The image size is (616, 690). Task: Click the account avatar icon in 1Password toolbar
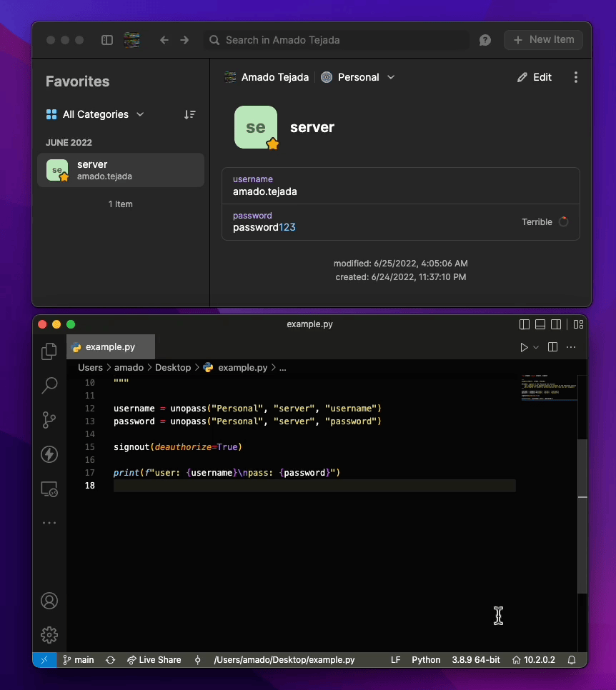coord(131,40)
